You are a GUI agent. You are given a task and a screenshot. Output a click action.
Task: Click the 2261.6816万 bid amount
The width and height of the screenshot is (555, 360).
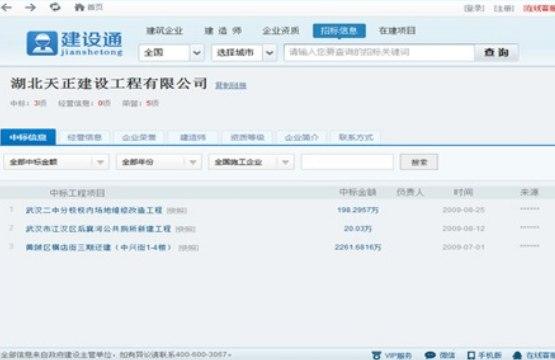tap(358, 247)
